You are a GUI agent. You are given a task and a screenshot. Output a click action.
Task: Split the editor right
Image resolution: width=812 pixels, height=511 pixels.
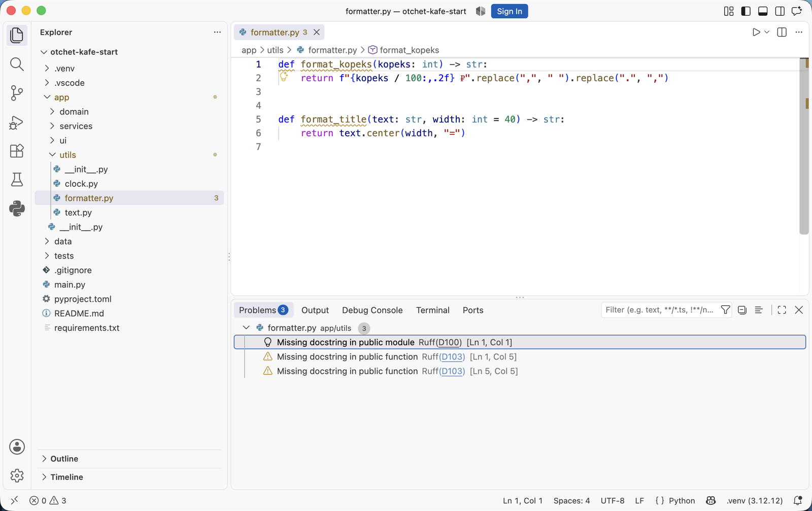click(782, 32)
